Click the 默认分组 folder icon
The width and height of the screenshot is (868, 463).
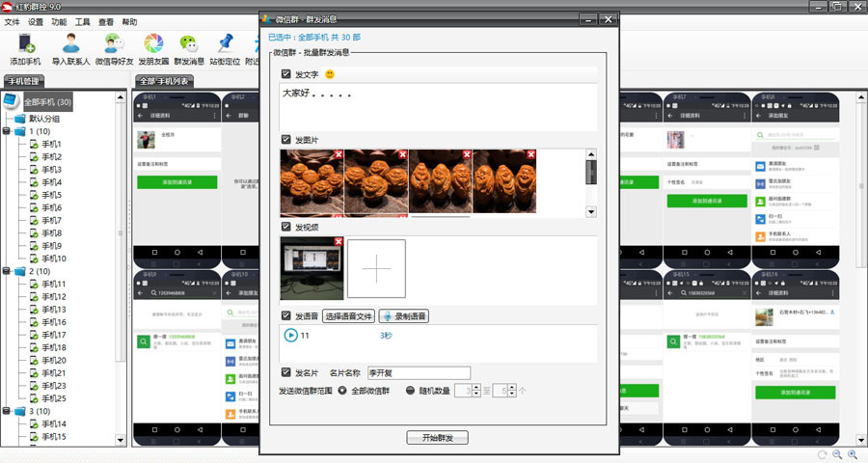(x=20, y=119)
